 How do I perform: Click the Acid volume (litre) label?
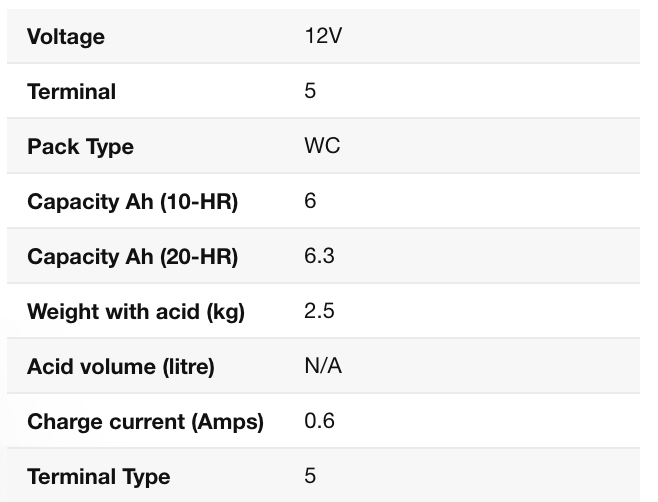121,367
